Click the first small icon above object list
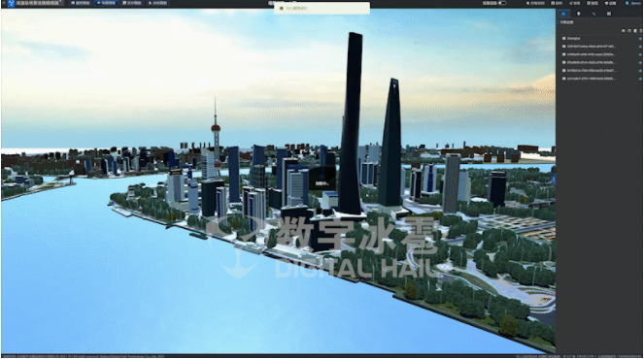644x359 pixels. tap(623, 31)
